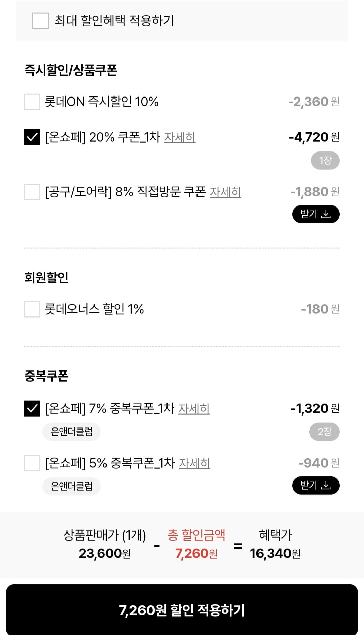Viewport: 364px width, 635px height.
Task: Check the [온쇼페] 5% 중복쿠폰_1차 checkbox
Action: pos(32,463)
